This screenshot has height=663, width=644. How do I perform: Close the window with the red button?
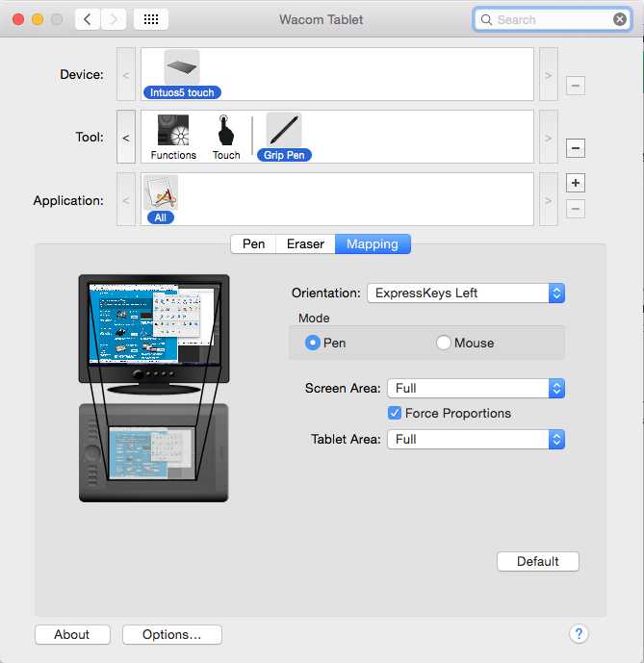18,19
